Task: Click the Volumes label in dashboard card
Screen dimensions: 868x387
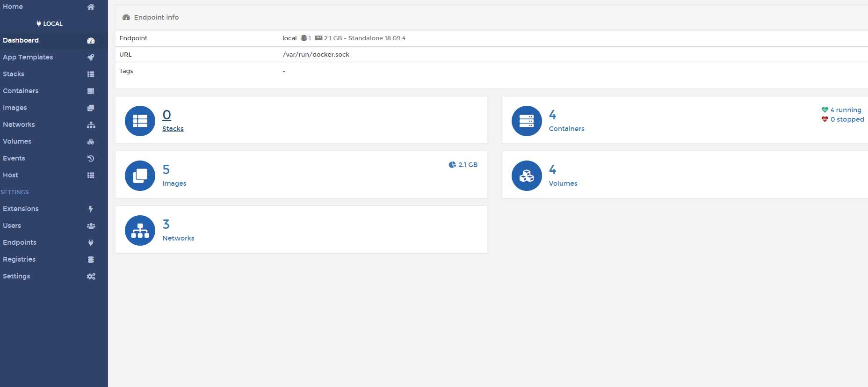Action: [x=563, y=183]
